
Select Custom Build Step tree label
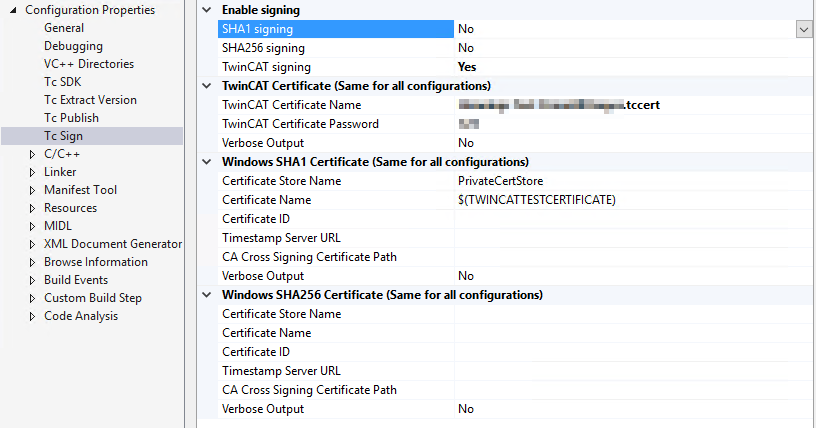coord(93,298)
